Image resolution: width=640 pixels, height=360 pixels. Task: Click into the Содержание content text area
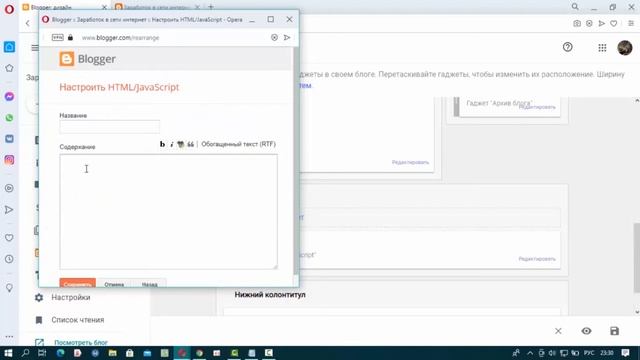[168, 211]
